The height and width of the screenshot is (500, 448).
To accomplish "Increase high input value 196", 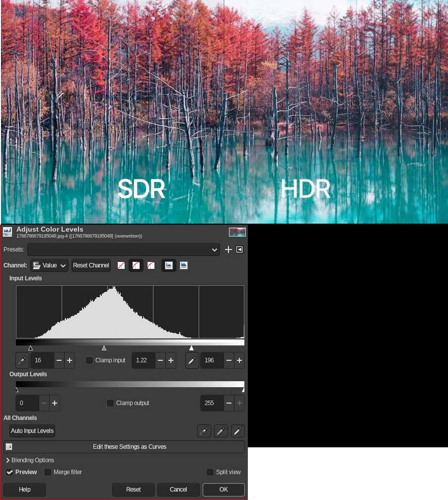I will click(x=239, y=360).
